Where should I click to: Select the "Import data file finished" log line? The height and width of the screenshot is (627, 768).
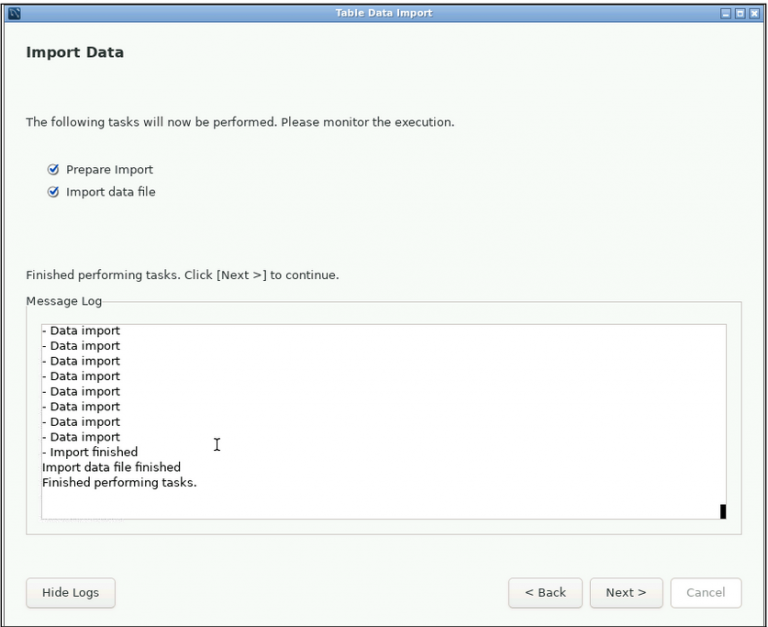point(111,467)
